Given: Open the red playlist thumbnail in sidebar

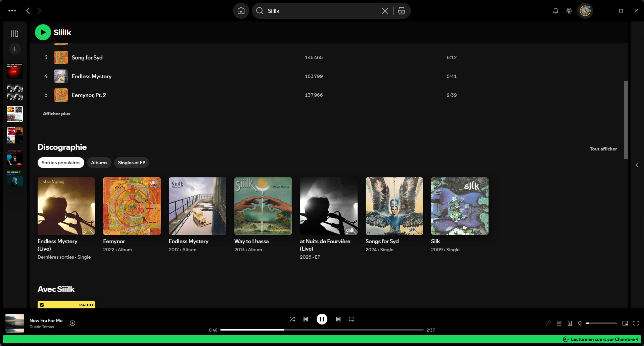Looking at the screenshot, I should click(x=15, y=71).
